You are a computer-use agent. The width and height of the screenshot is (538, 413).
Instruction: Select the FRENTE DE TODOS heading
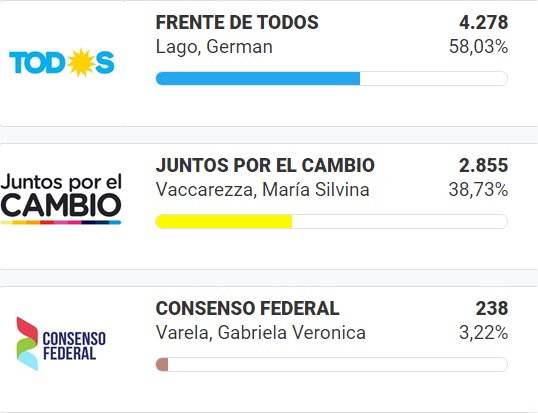(x=237, y=23)
